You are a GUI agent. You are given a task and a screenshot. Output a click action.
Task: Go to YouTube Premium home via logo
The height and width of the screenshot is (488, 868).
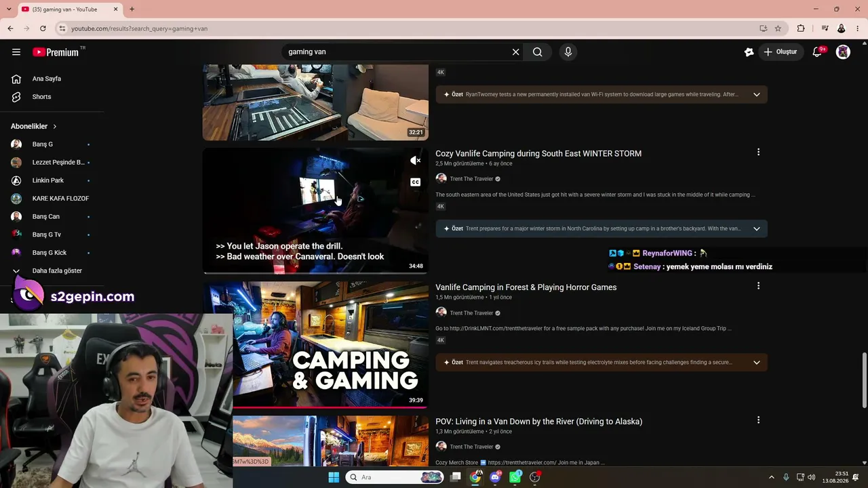56,52
